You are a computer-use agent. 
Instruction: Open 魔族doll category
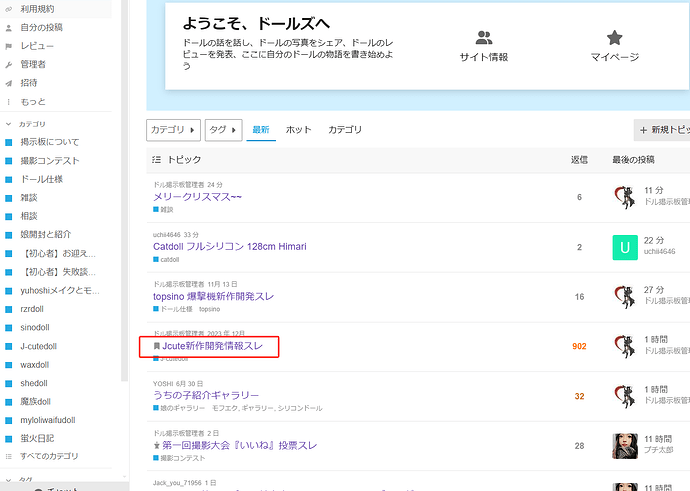point(35,402)
